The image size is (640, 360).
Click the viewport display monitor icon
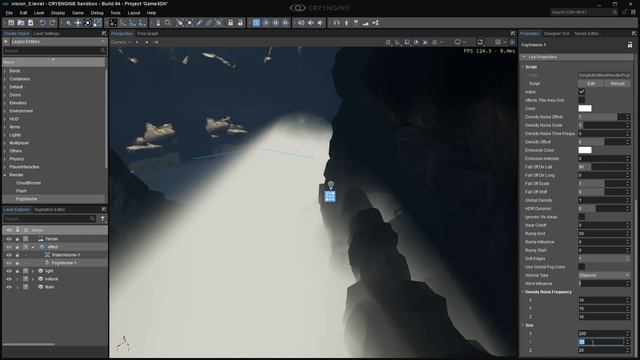click(x=458, y=42)
